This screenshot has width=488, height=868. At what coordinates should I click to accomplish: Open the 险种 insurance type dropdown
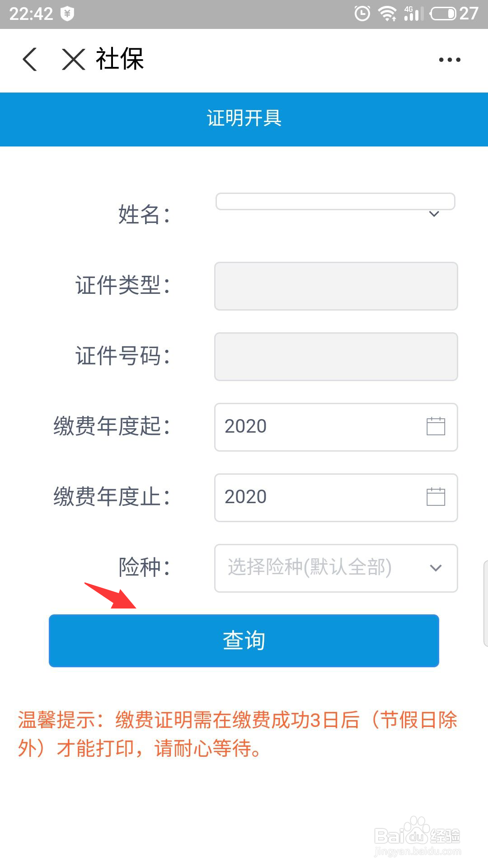434,568
